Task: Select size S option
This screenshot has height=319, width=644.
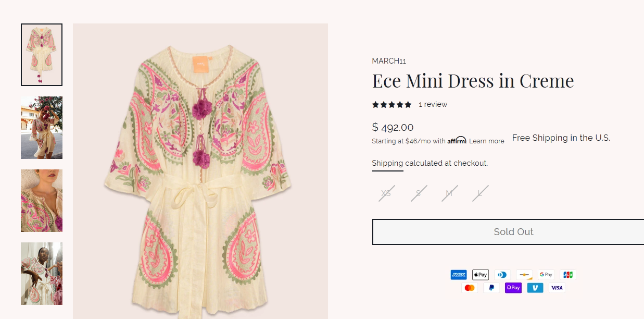Action: click(x=418, y=193)
